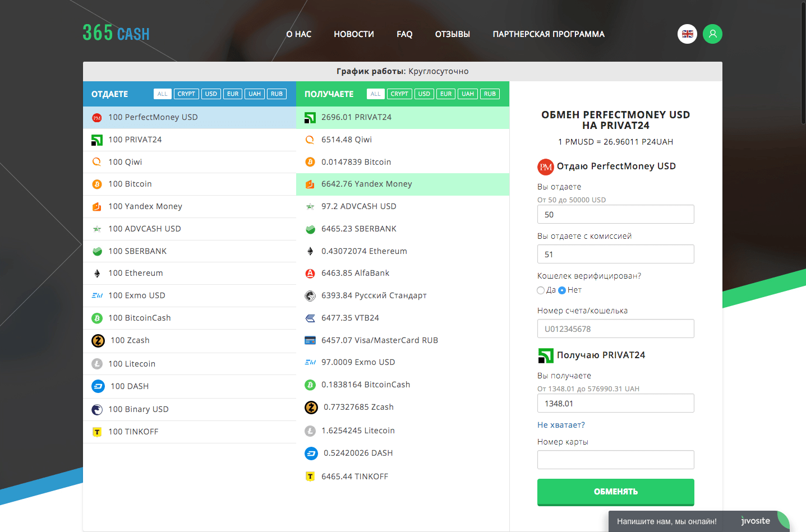
Task: Choose 97.2 ADVCASH USD to receive
Action: point(403,207)
